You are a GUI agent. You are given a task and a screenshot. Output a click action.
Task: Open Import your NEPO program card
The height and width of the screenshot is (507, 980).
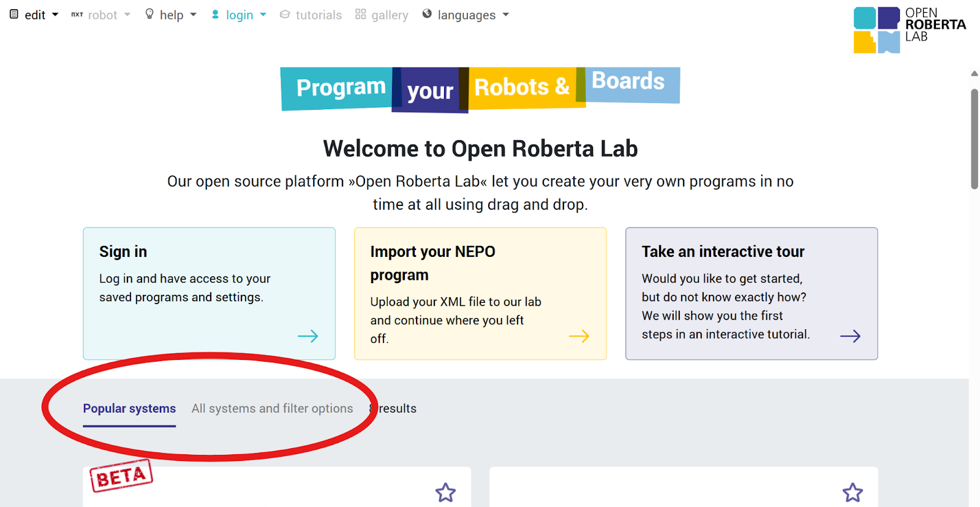[480, 294]
